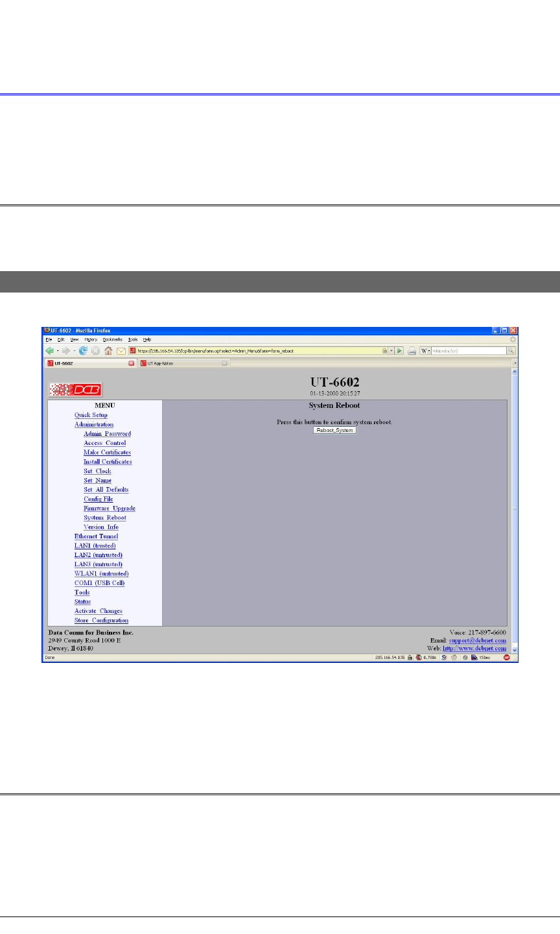Open the address bar history dropdown

[x=391, y=351]
